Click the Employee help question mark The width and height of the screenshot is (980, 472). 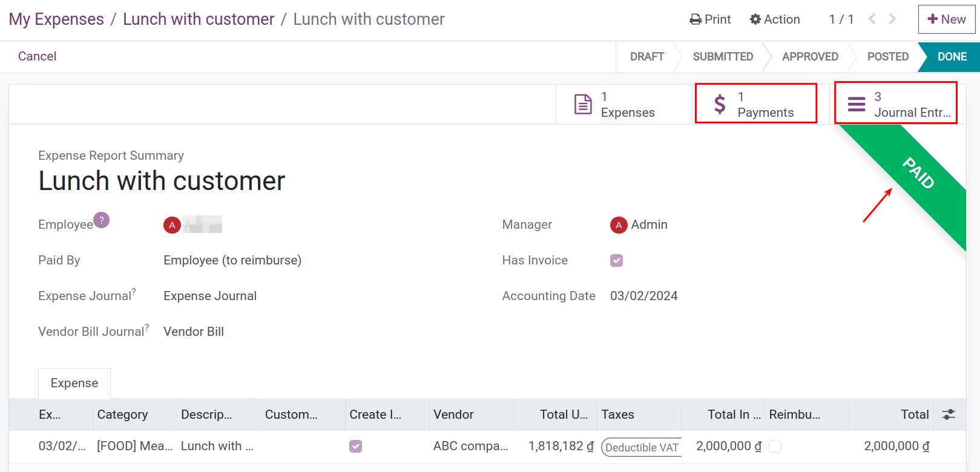pos(102,220)
